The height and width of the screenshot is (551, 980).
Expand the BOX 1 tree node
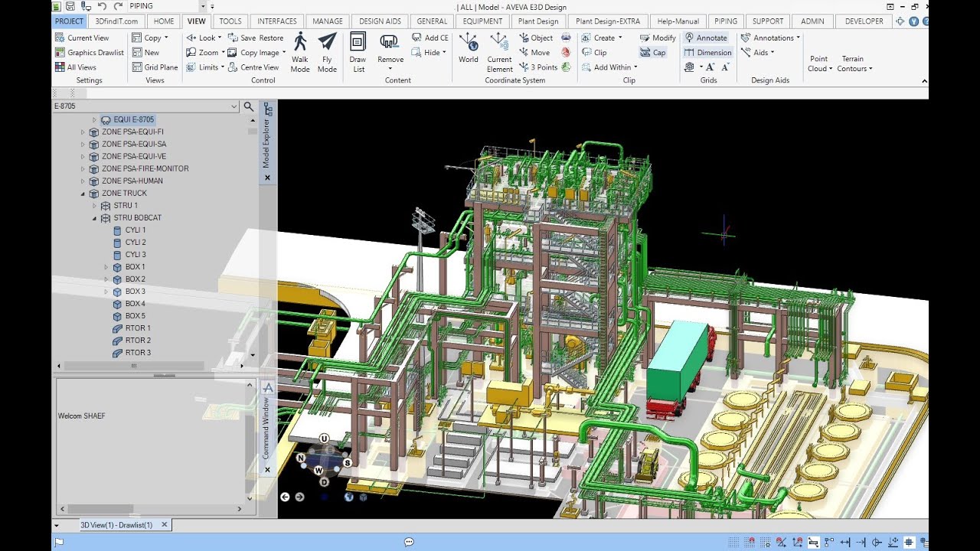pyautogui.click(x=106, y=267)
